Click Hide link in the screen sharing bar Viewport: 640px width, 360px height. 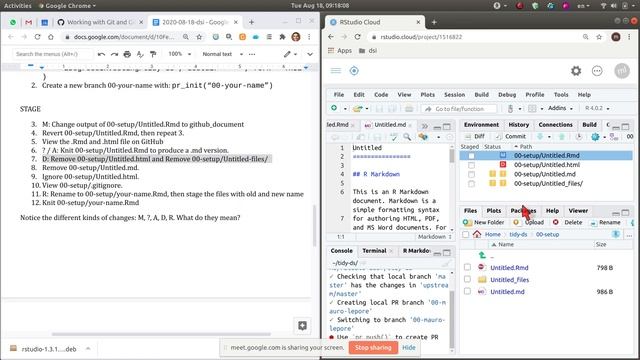click(409, 348)
